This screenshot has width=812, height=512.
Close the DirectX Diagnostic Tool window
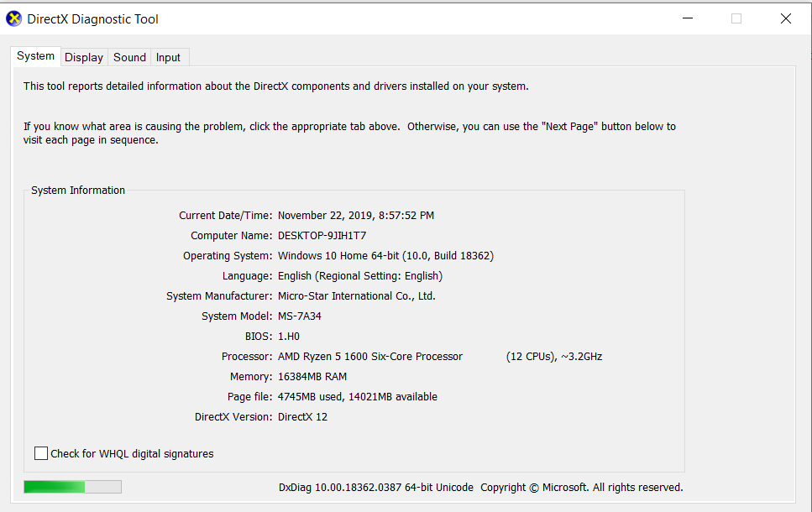point(786,18)
